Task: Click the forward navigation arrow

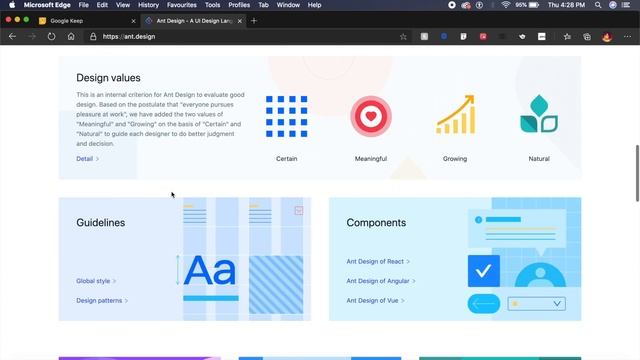Action: pos(32,37)
